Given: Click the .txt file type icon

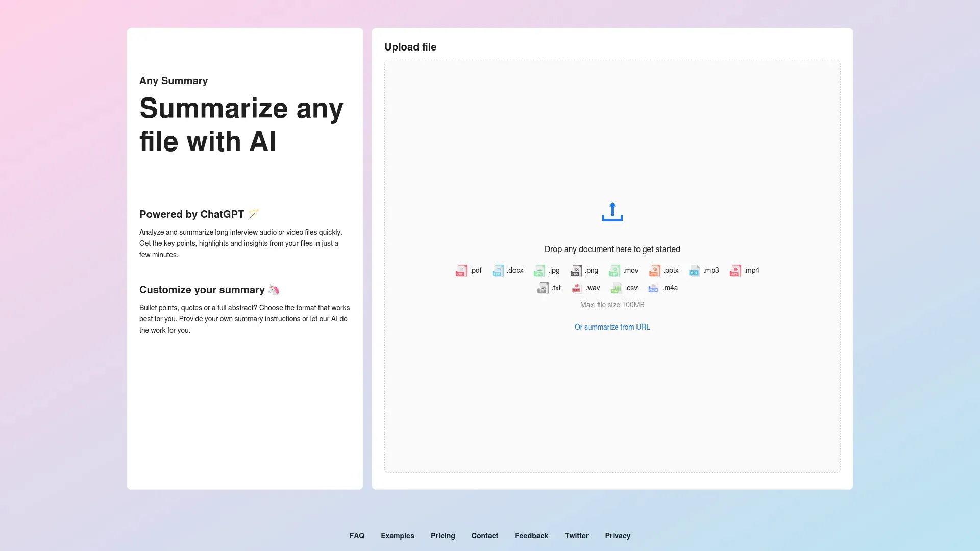Looking at the screenshot, I should [543, 288].
